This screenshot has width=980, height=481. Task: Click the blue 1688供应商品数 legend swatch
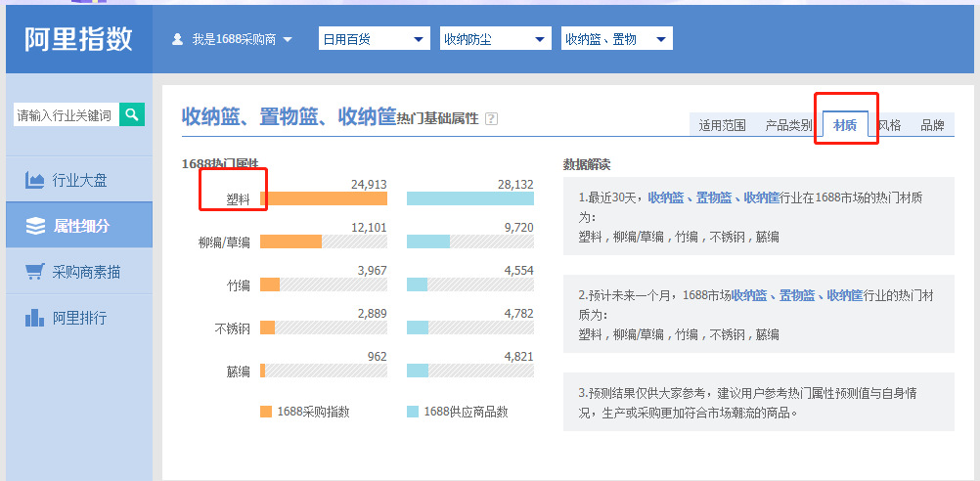tap(413, 412)
